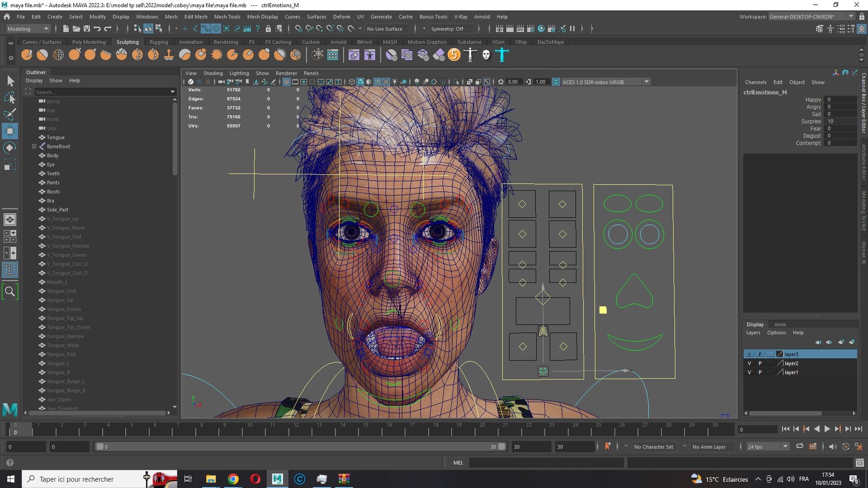
Task: Click the pause render icon in status line
Action: point(572,29)
